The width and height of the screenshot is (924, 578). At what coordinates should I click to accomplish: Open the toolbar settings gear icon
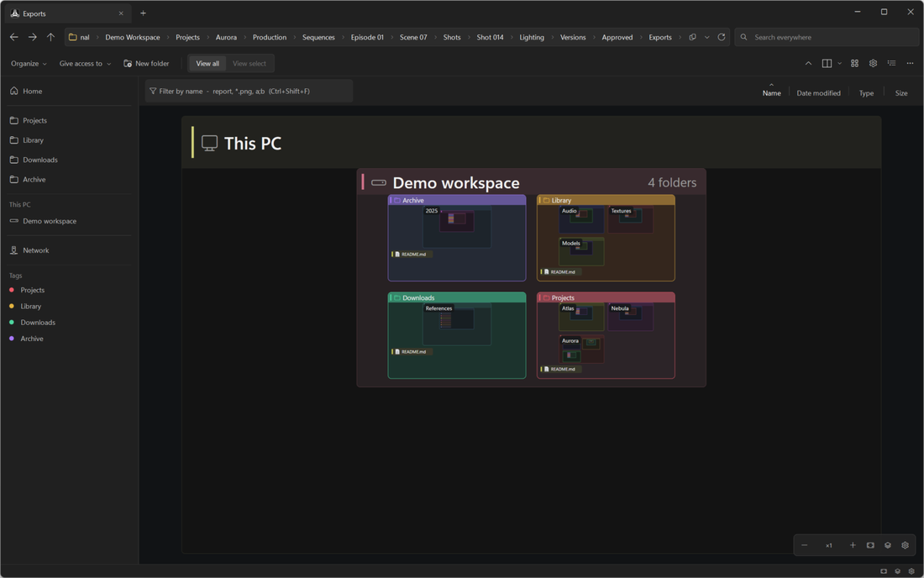coord(873,64)
